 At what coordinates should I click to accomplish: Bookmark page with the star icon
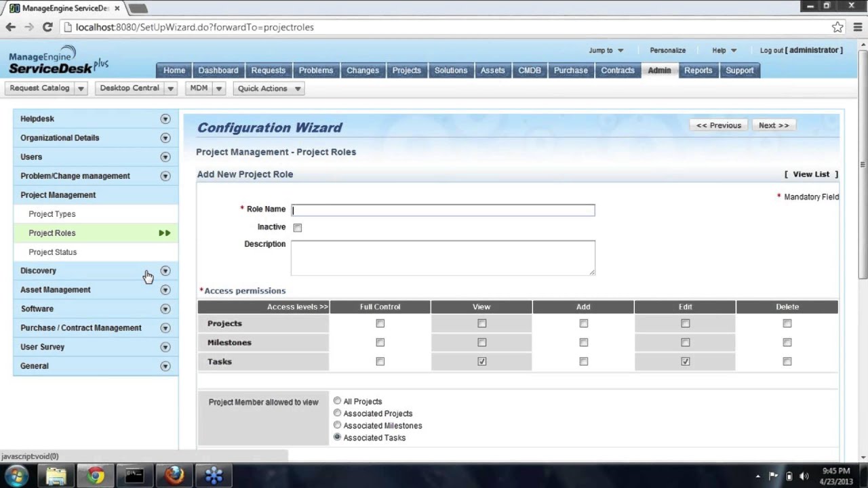click(x=837, y=27)
